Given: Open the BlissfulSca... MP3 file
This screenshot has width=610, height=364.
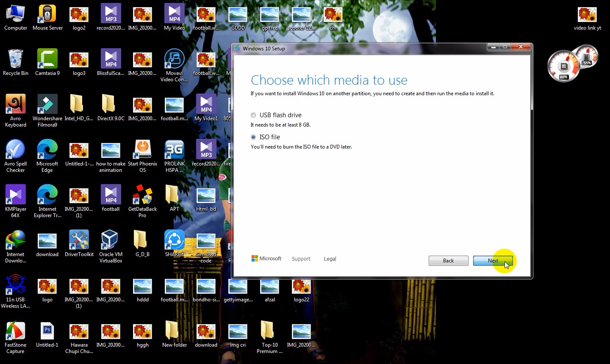Looking at the screenshot, I should tap(111, 63).
